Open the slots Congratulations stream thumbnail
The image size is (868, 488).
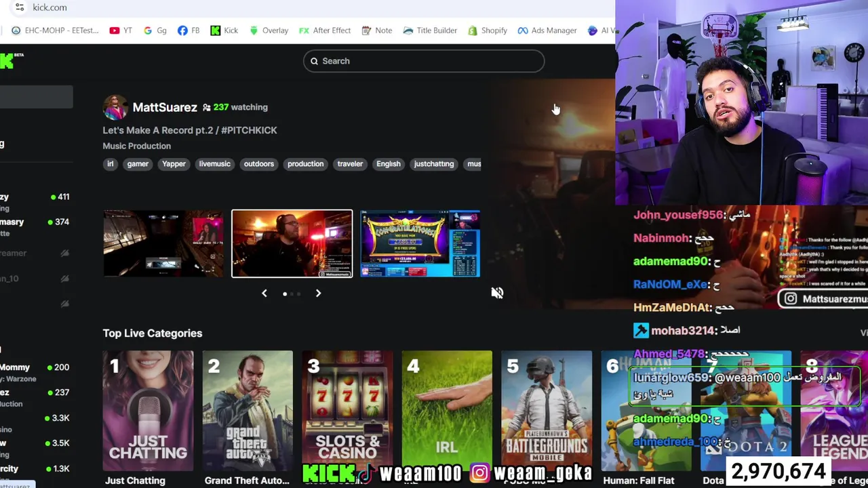coord(420,243)
